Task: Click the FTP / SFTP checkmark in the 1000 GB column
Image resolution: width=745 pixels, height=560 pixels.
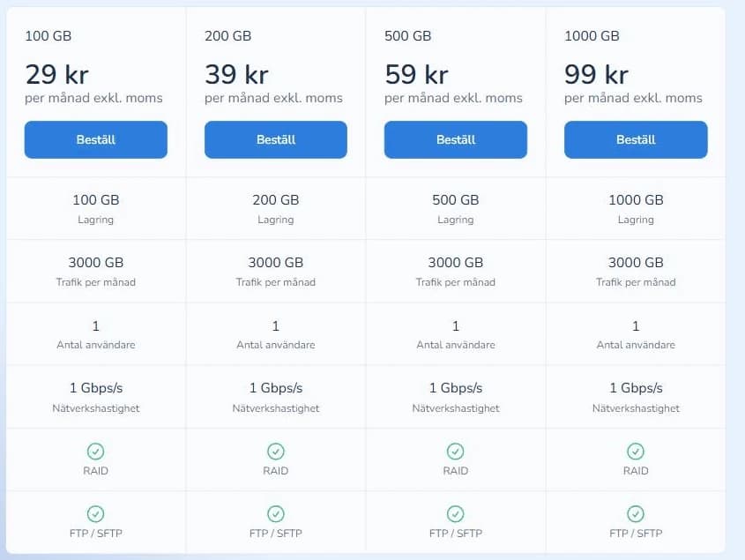Action: pos(636,514)
